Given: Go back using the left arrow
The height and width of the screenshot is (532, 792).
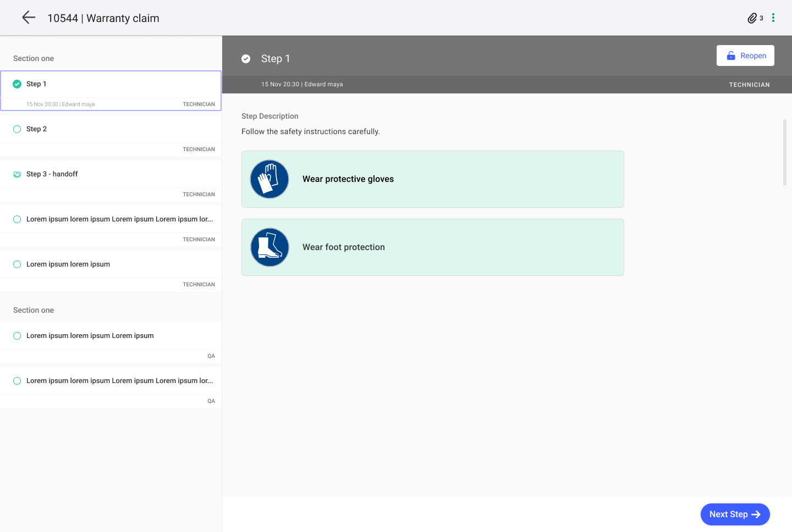Looking at the screenshot, I should point(29,18).
